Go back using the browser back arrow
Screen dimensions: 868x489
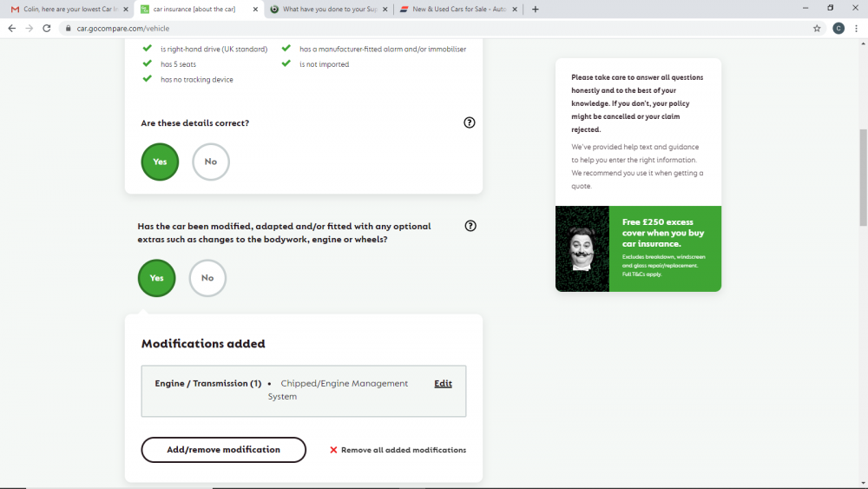coord(11,29)
